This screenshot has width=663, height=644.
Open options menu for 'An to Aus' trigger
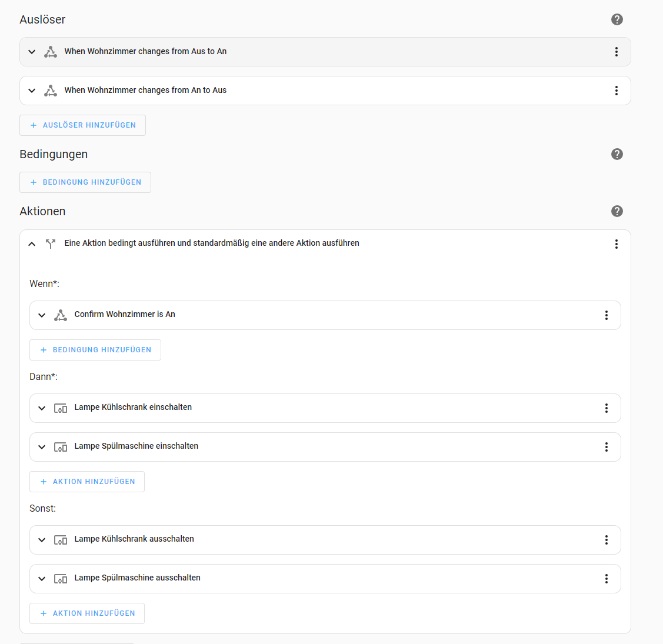pyautogui.click(x=616, y=91)
